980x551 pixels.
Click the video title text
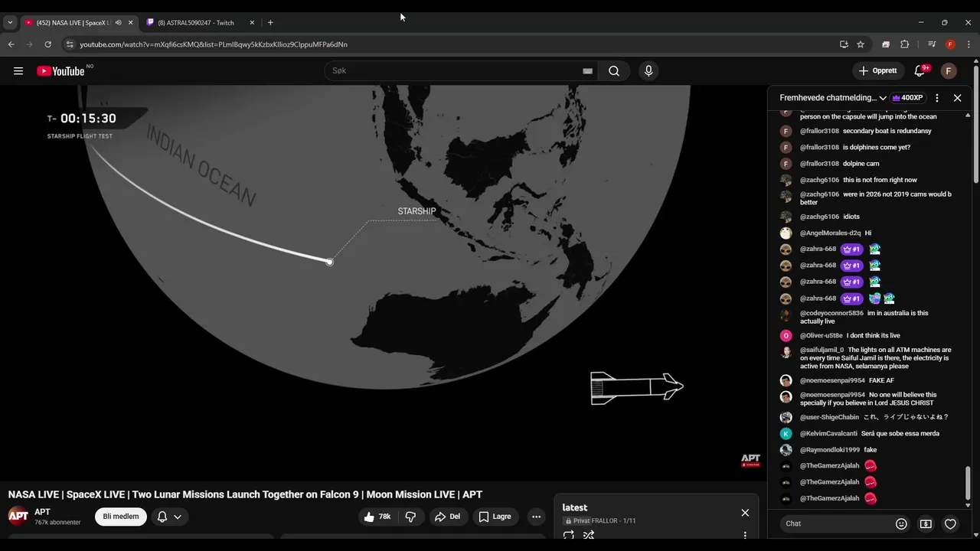click(x=245, y=494)
